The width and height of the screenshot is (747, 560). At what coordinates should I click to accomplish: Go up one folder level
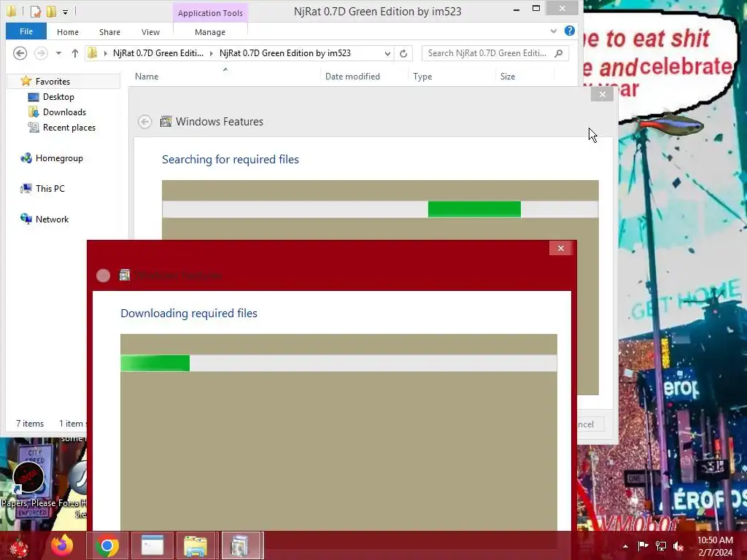point(75,53)
